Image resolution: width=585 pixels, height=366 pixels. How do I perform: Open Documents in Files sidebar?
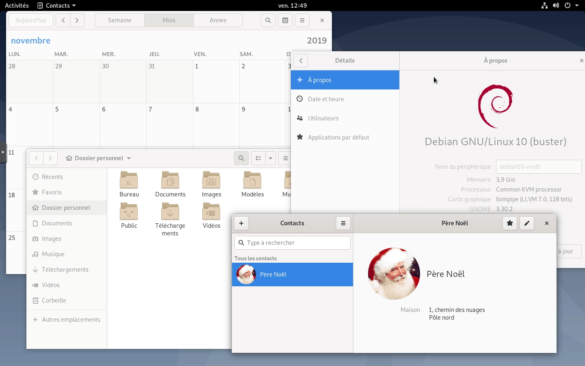[x=67, y=223]
